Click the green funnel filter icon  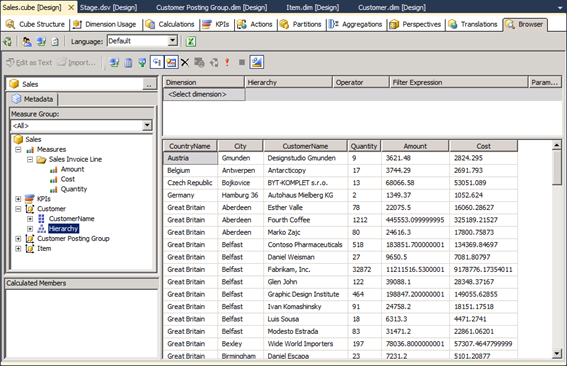[142, 63]
